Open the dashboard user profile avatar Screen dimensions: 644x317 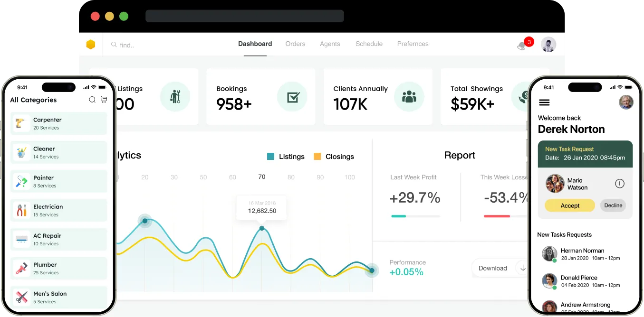548,45
